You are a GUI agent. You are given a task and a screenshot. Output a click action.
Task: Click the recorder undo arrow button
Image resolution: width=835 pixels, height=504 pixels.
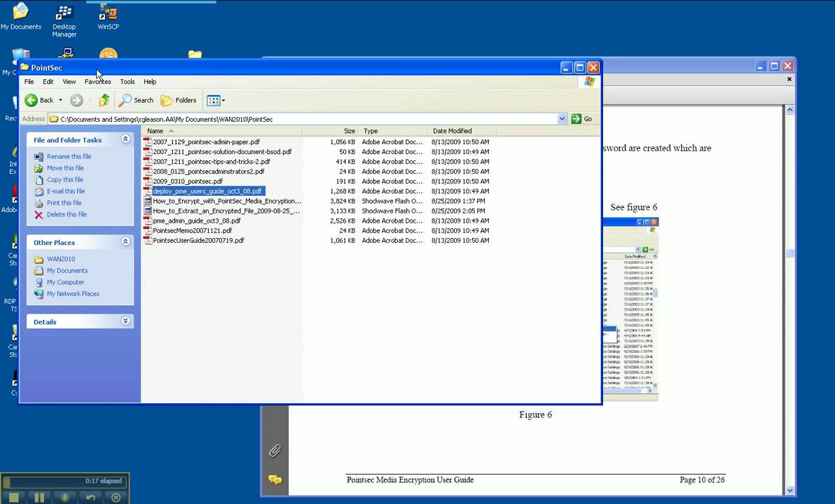(x=90, y=498)
